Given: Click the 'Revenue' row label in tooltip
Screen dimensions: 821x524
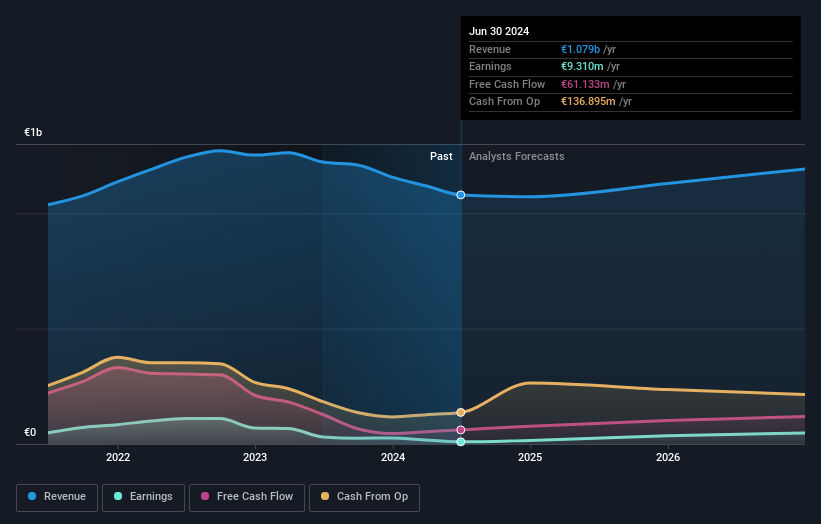Looking at the screenshot, I should coord(490,49).
